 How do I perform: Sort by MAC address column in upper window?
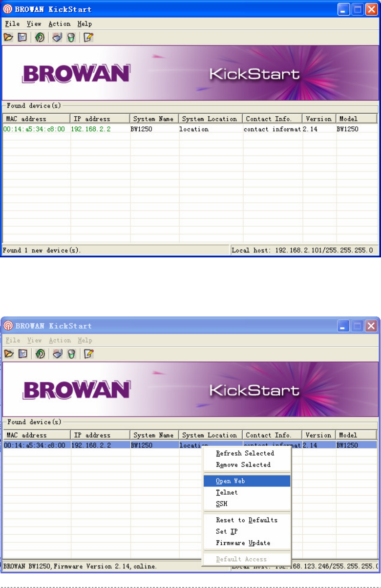37,119
